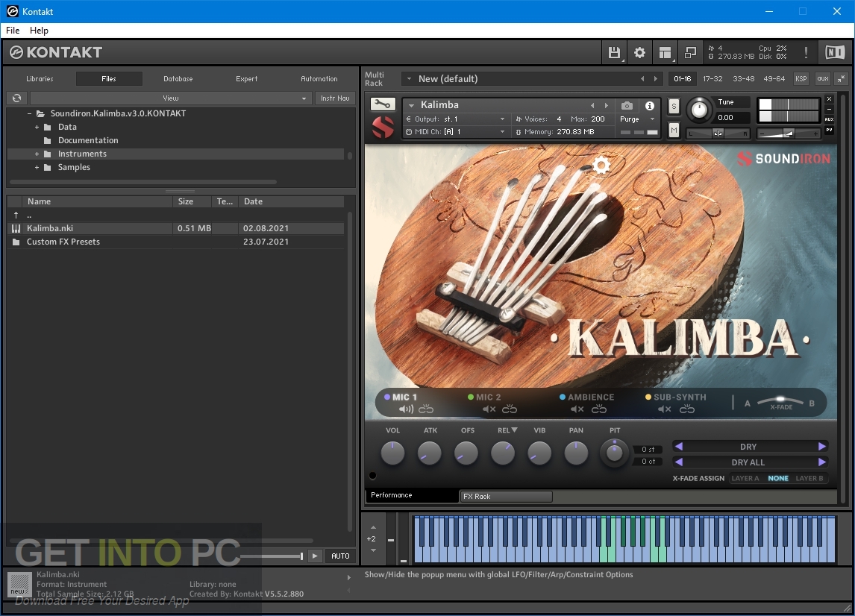Select NONE for X-Fade assign
This screenshot has height=616, width=855.
(x=778, y=478)
